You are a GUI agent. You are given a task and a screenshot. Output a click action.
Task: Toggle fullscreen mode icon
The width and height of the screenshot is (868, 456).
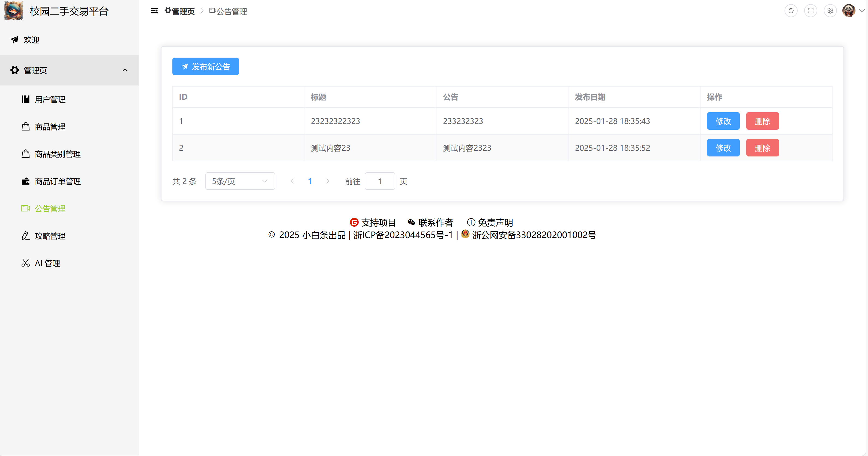tap(810, 11)
